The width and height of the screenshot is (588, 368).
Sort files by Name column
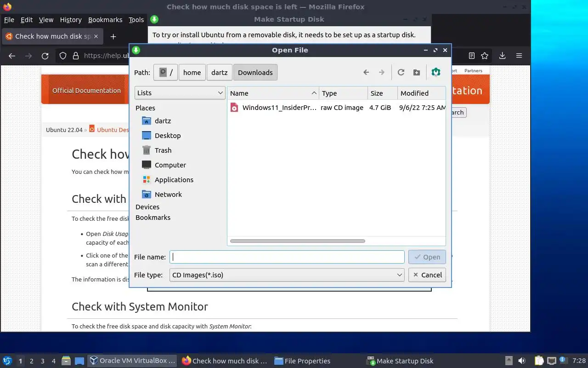click(x=273, y=93)
